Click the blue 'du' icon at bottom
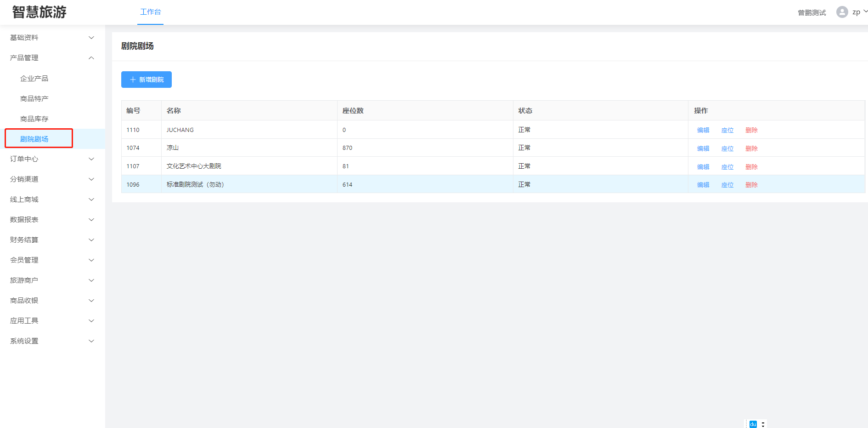Screen dimensions: 868x428 click(753, 424)
